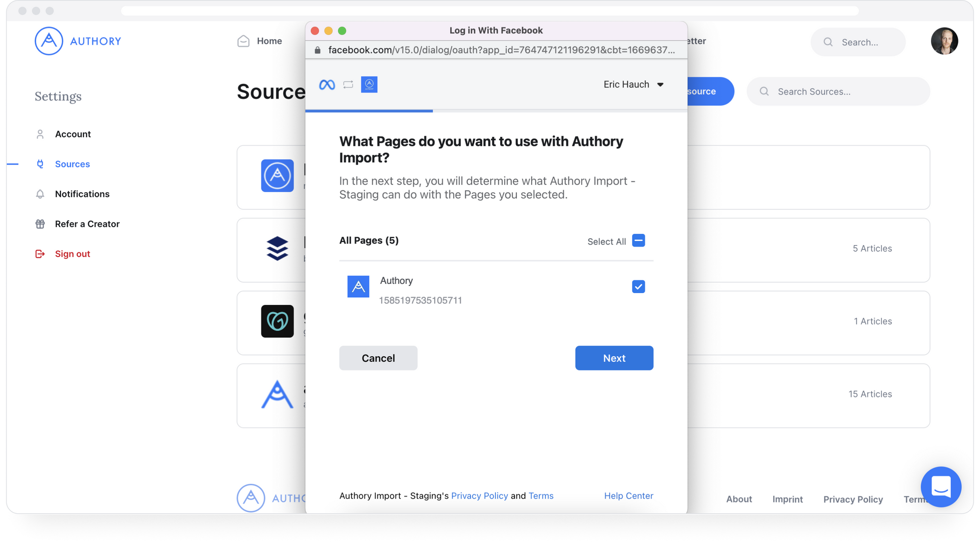Viewport: 980px width, 548px height.
Task: Click the exchange arrows icon in dialog header
Action: [348, 85]
